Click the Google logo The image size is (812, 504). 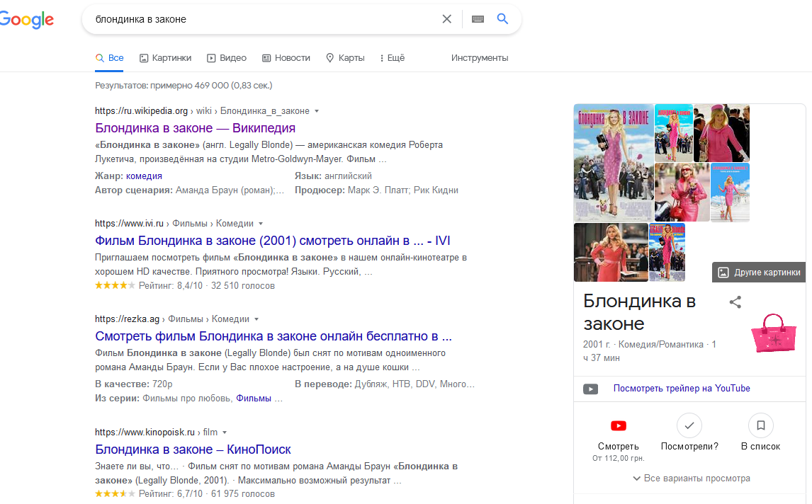pos(26,20)
